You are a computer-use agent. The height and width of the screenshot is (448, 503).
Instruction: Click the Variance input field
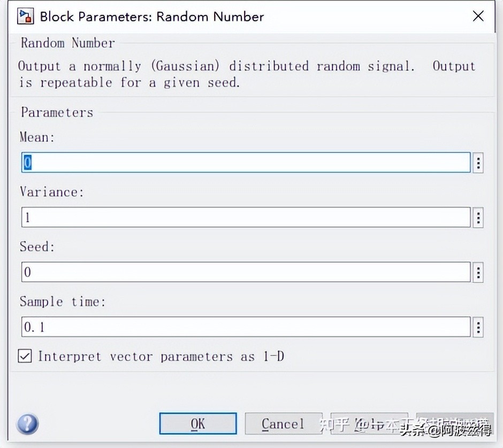tap(246, 217)
